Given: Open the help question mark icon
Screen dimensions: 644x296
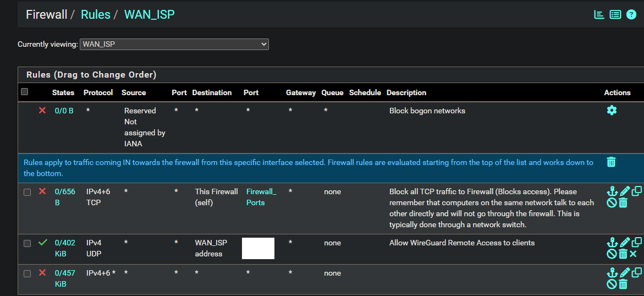Looking at the screenshot, I should (x=631, y=15).
